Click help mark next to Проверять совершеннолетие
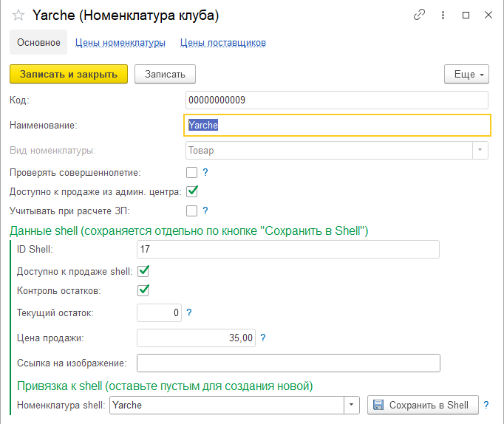This screenshot has width=504, height=424. click(205, 172)
